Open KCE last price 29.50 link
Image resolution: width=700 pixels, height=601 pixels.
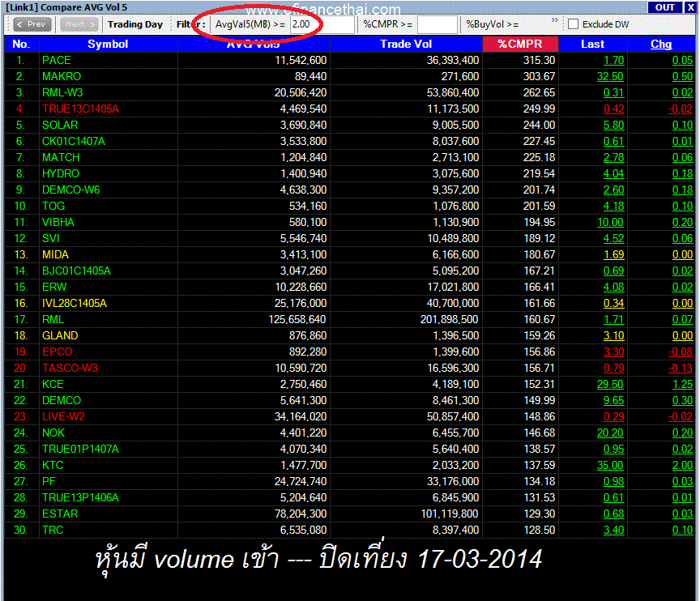tap(610, 384)
